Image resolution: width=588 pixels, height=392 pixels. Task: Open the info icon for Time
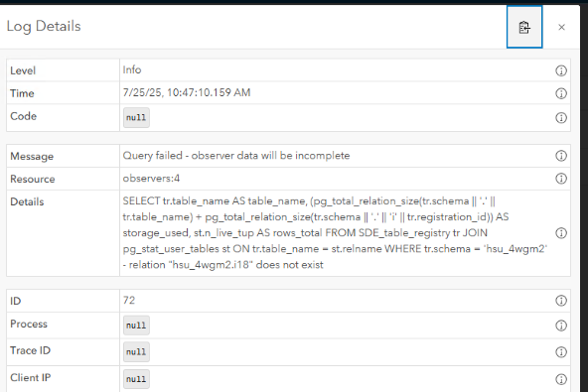pos(560,93)
